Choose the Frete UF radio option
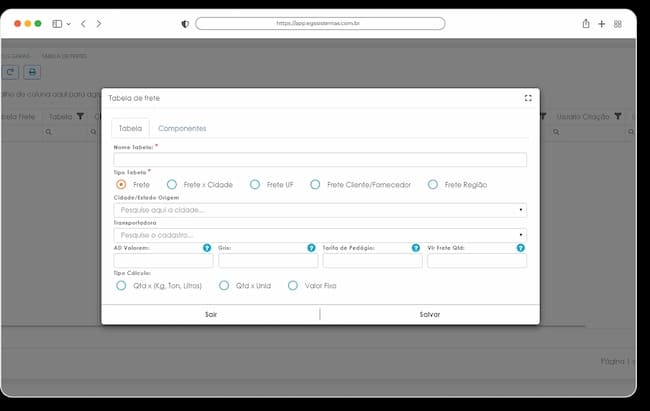 pos(255,185)
